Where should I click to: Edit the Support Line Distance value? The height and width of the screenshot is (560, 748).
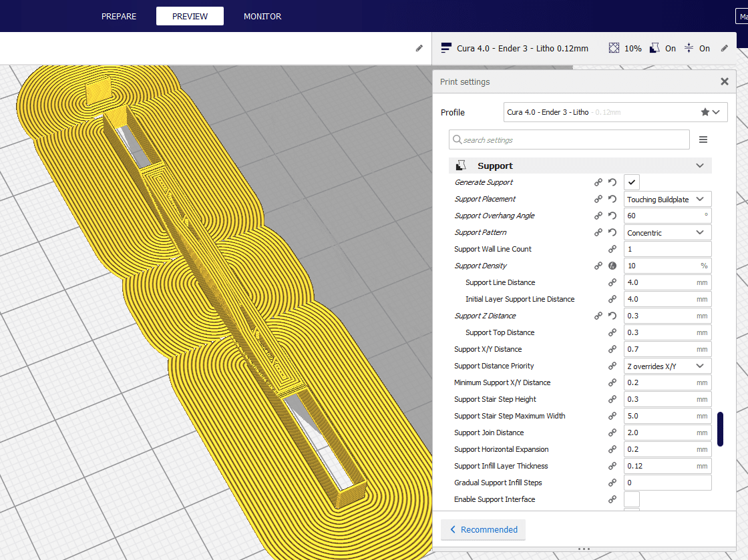point(667,282)
